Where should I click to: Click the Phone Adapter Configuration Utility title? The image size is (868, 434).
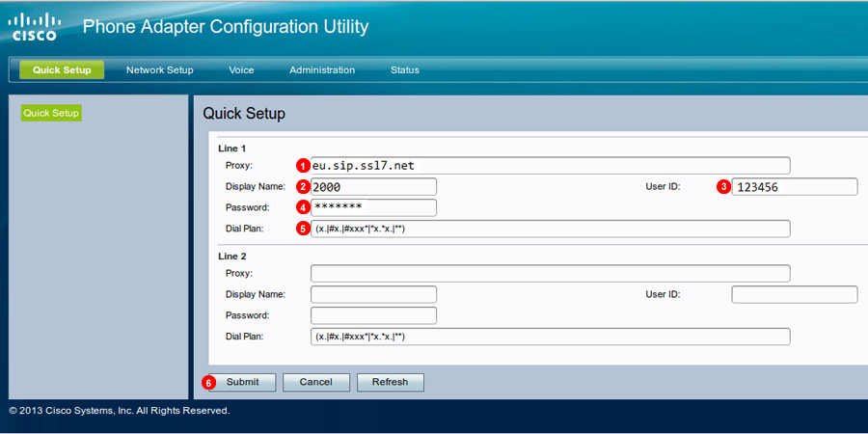(x=226, y=26)
